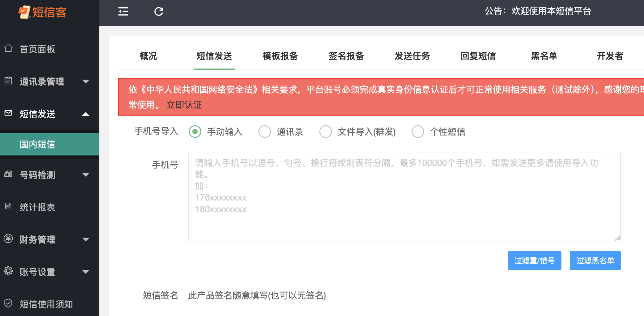Viewport: 644px width, 316px height.
Task: Click the 通讯录管理 address book icon
Action: 8,81
